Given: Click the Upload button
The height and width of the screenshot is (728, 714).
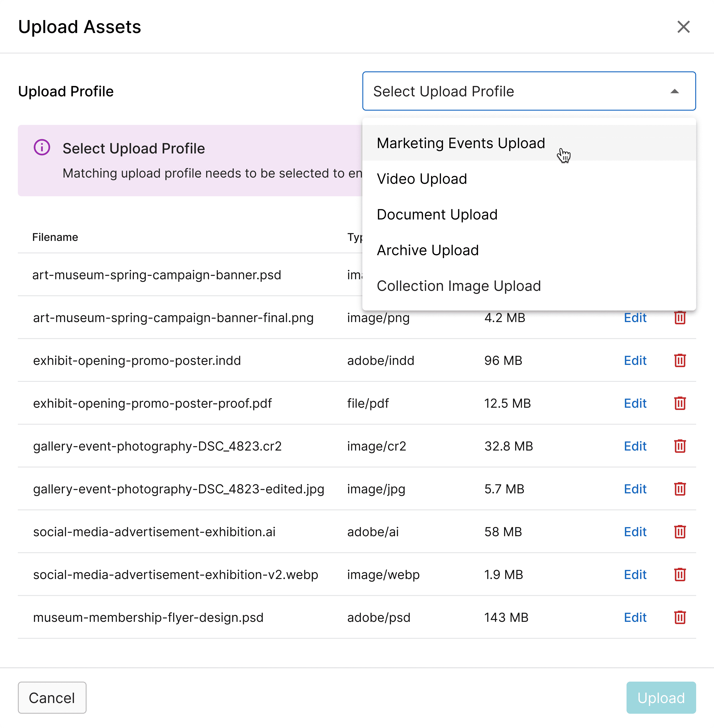Looking at the screenshot, I should click(x=661, y=697).
